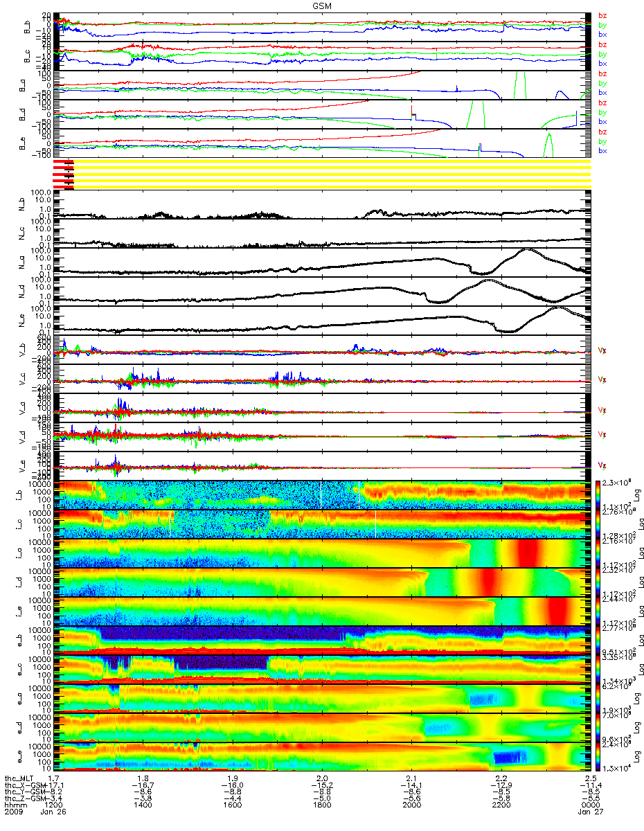Image resolution: width=644 pixels, height=831 pixels.
Task: Click the GSM plot title
Action: tap(321, 6)
